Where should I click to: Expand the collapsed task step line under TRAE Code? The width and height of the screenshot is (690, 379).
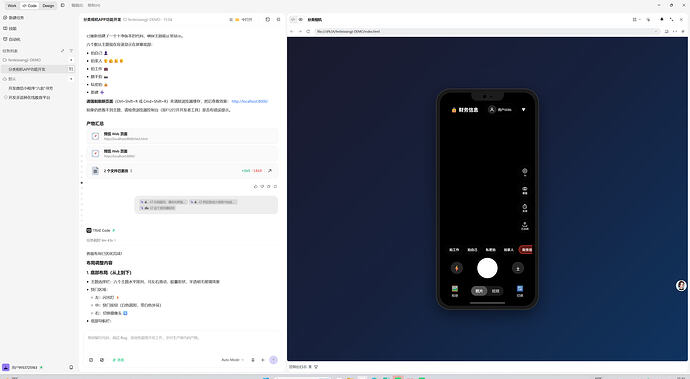(101, 240)
